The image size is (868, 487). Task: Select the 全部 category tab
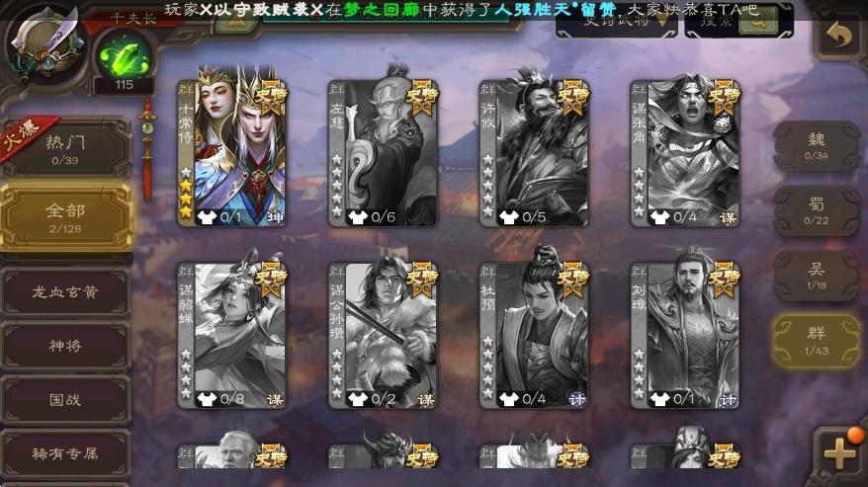66,216
